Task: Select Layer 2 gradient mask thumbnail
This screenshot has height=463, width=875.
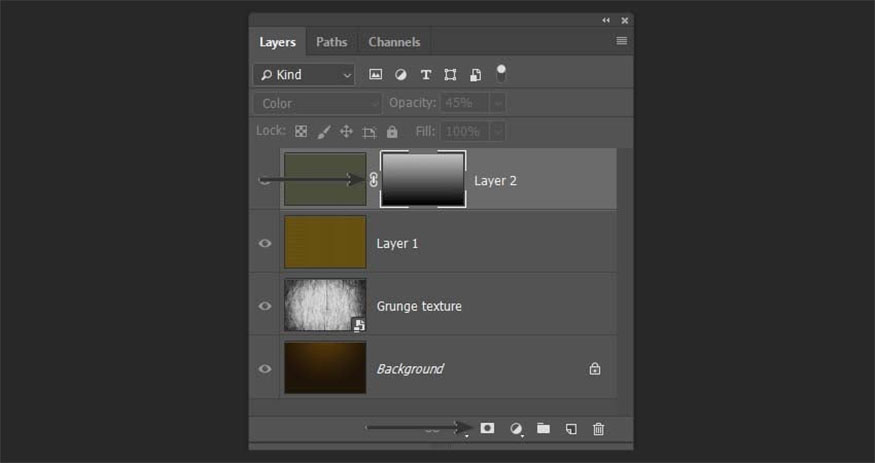Action: point(423,180)
